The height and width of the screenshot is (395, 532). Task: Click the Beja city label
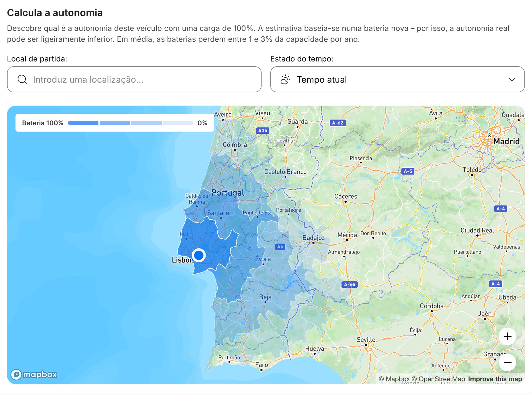point(265,297)
